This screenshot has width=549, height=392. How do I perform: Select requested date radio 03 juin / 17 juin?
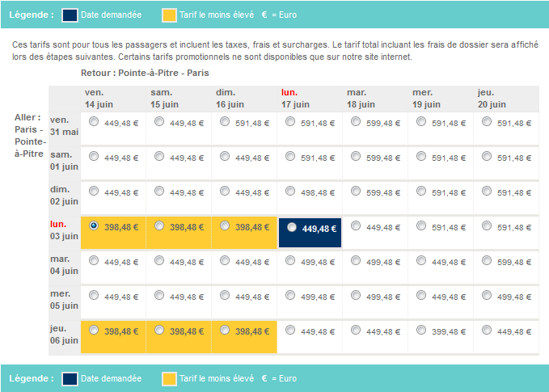point(292,227)
